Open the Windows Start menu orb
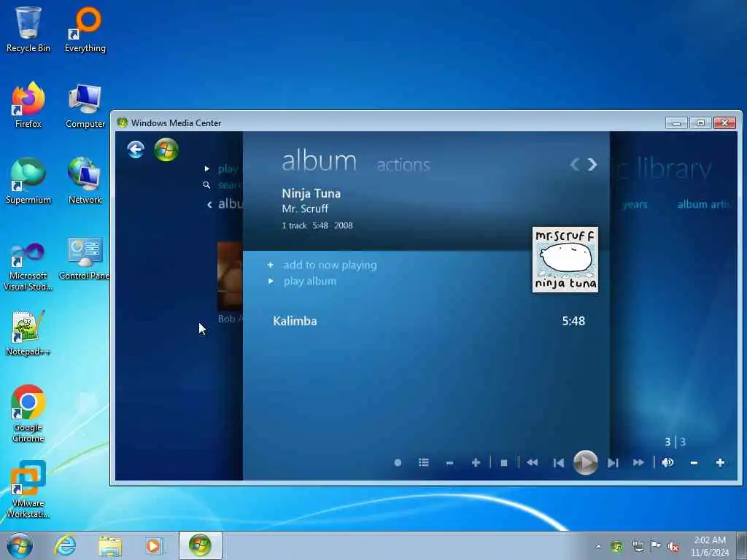 click(20, 545)
